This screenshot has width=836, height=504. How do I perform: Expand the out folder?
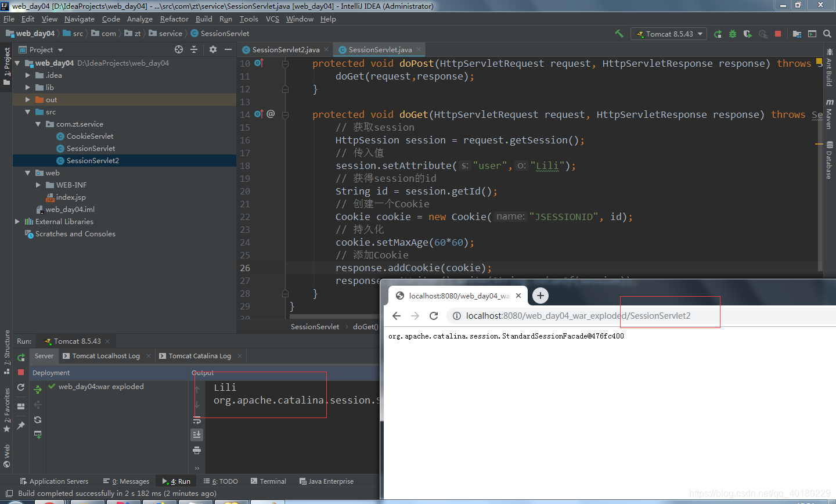(x=27, y=99)
